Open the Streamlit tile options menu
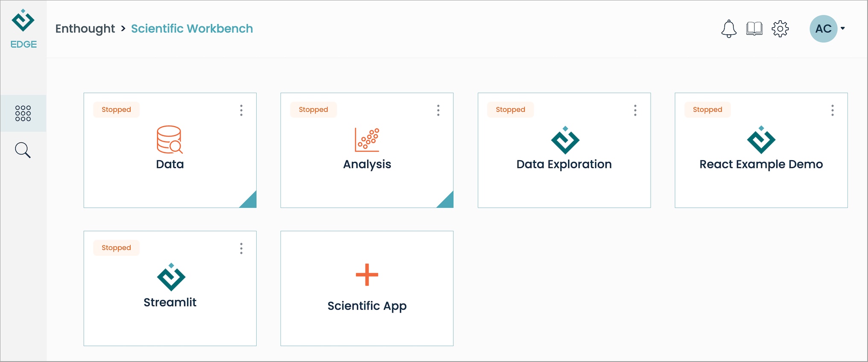Screen dimensions: 868x362 241,249
